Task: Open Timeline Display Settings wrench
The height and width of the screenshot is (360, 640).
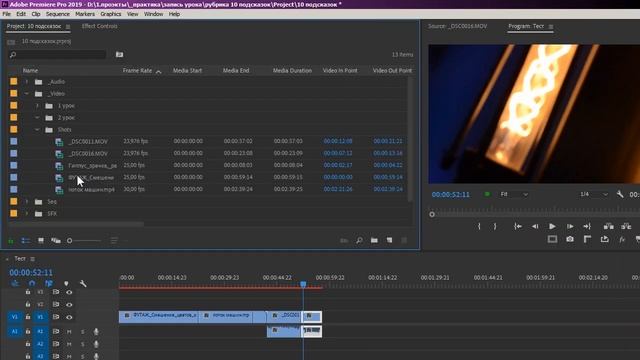Action: (x=83, y=283)
